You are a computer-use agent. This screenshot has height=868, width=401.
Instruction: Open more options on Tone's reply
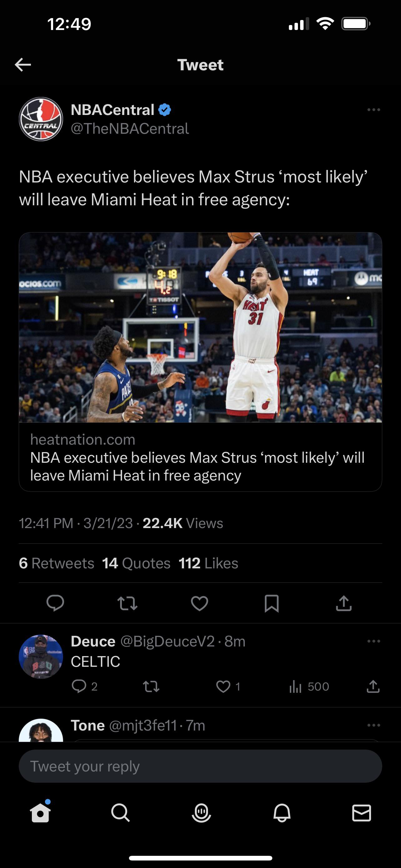coord(374,726)
